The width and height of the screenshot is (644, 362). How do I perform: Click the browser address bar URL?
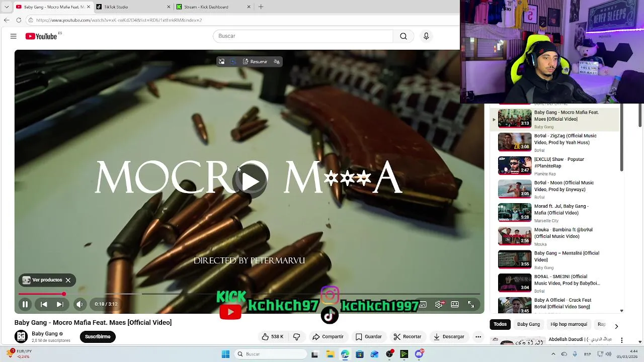[119, 20]
